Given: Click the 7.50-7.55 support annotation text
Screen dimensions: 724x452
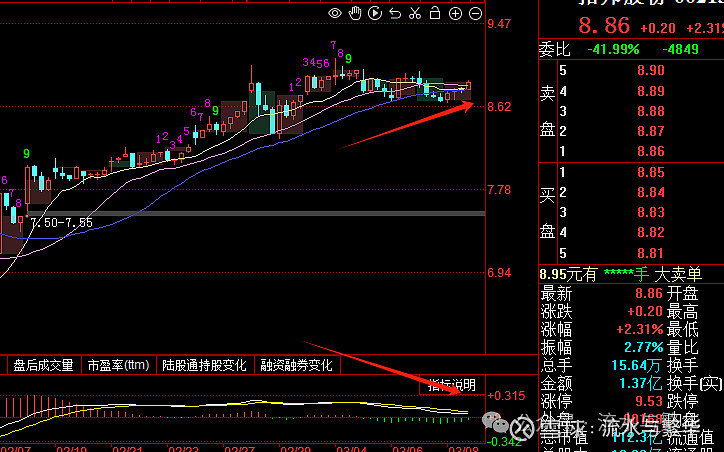Looking at the screenshot, I should pyautogui.click(x=61, y=223).
